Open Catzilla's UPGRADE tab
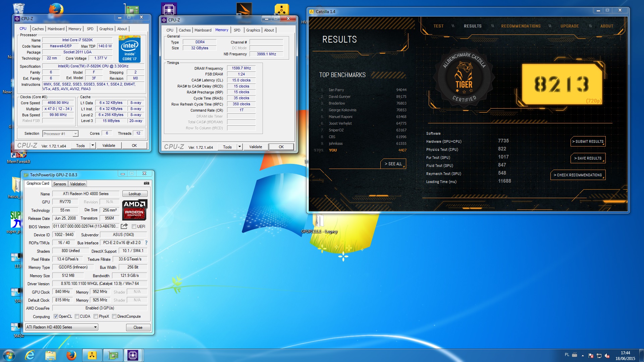The image size is (644, 362). point(570,26)
